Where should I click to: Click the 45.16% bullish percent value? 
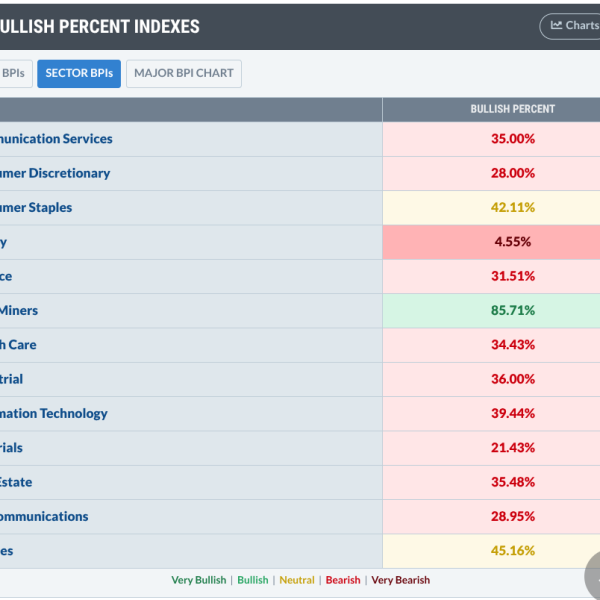click(513, 551)
